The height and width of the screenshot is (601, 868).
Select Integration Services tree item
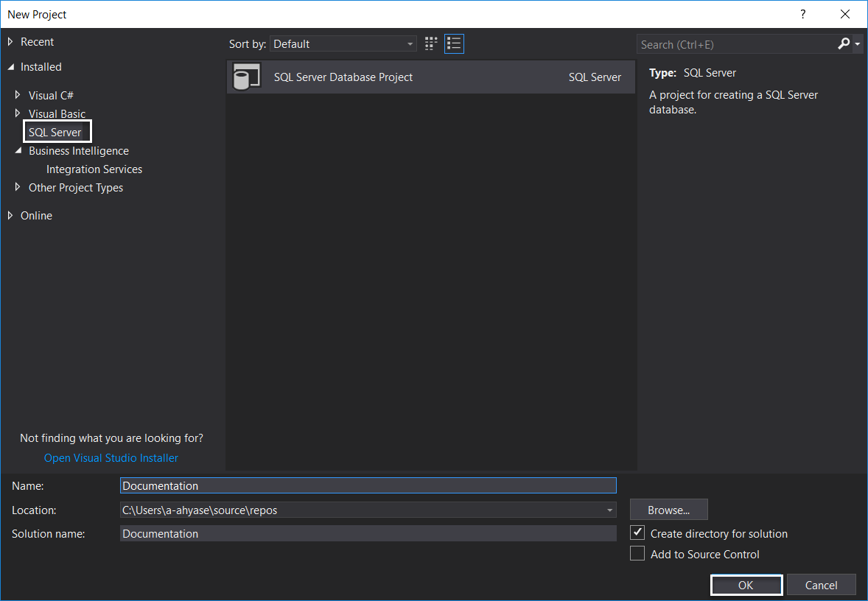click(94, 169)
